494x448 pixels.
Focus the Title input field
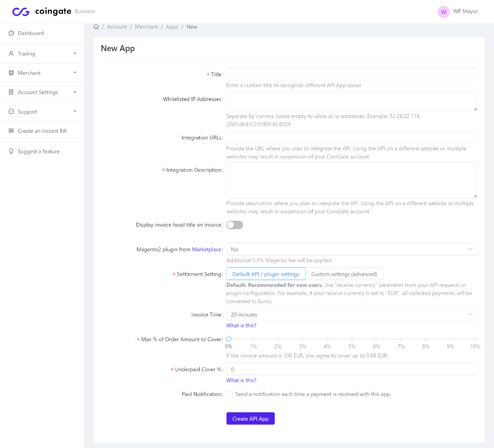click(352, 74)
